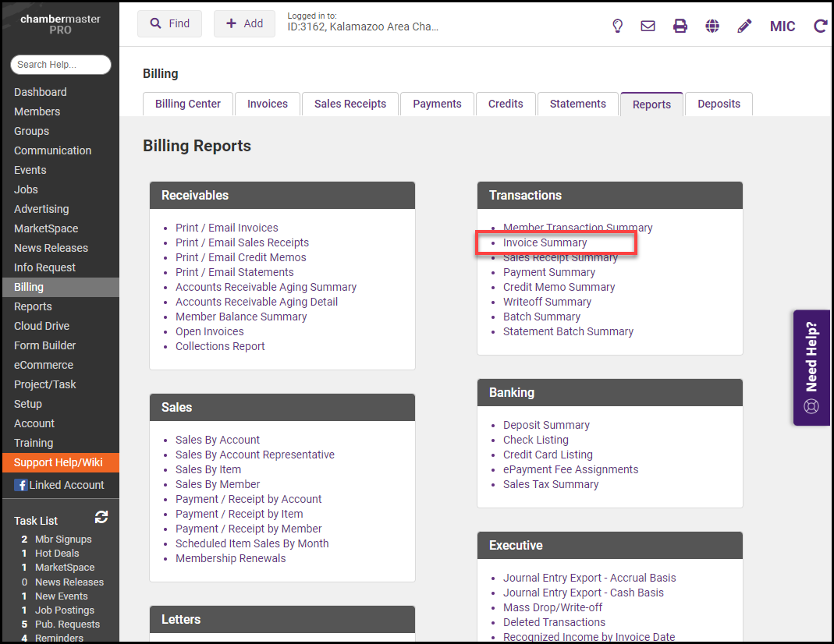Viewport: 834px width, 644px height.
Task: Open Accounts Receivable Aging Summary report
Action: pos(266,287)
